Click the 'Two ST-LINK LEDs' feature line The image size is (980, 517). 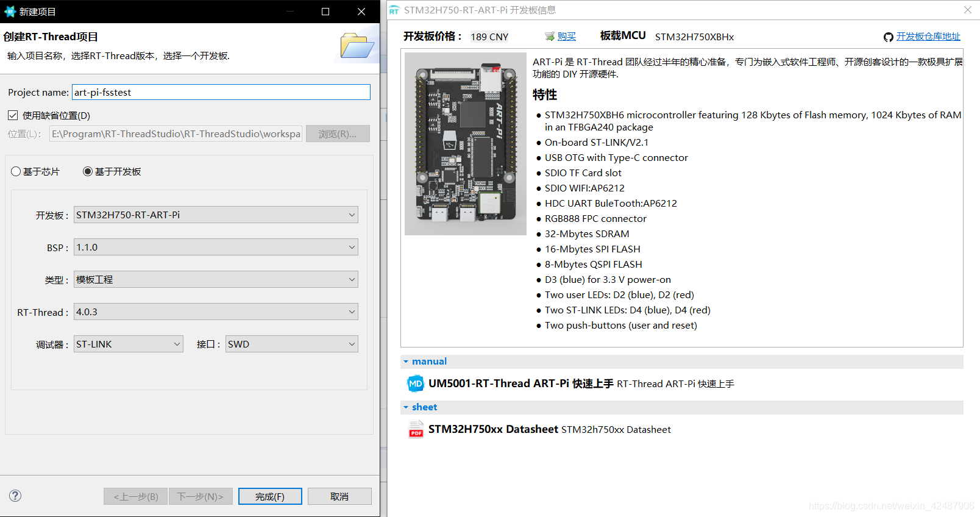click(628, 310)
